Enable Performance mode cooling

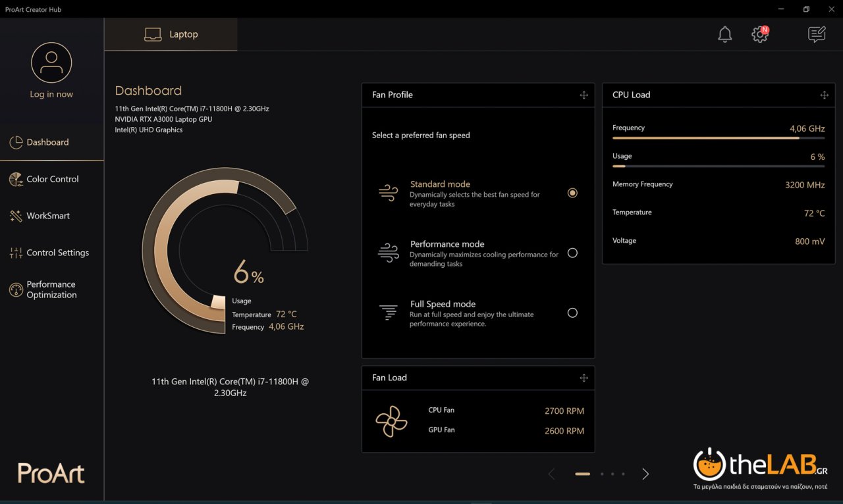(572, 253)
